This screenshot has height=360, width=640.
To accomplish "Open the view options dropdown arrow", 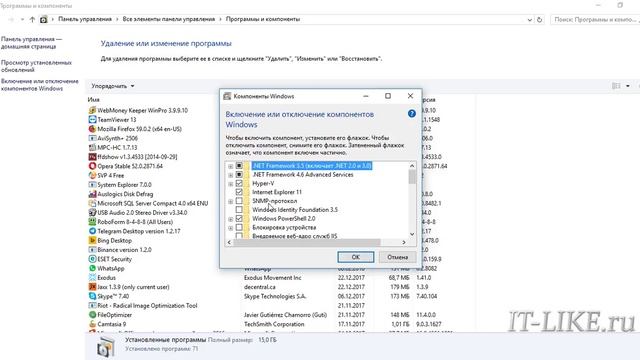I will point(628,86).
